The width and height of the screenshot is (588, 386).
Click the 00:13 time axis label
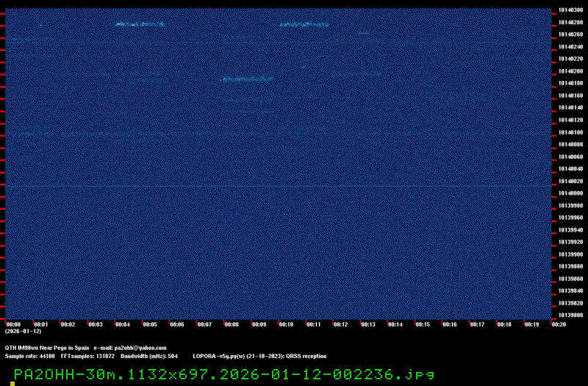pyautogui.click(x=368, y=324)
